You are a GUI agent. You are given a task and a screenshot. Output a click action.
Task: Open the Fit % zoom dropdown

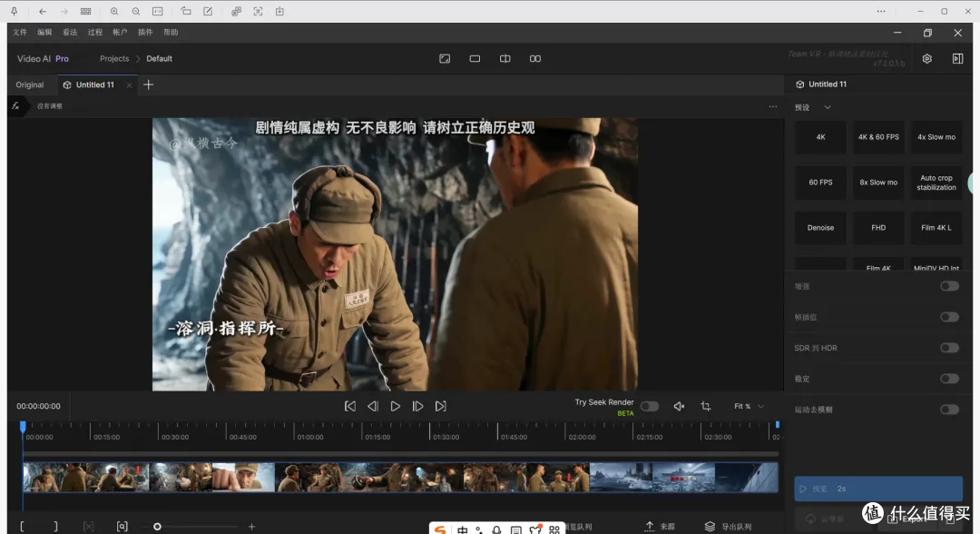pyautogui.click(x=749, y=407)
